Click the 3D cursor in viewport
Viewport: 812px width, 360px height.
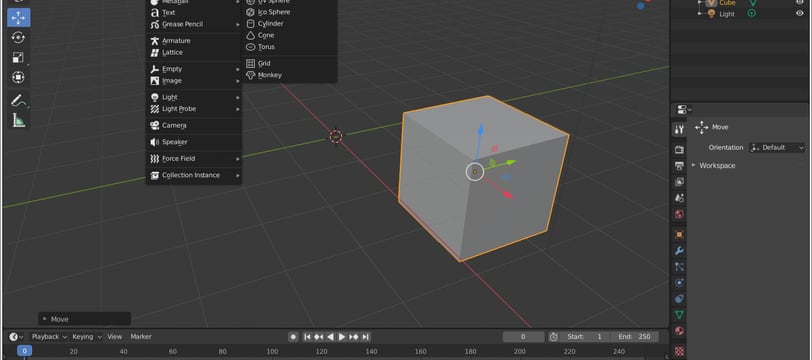pos(336,136)
